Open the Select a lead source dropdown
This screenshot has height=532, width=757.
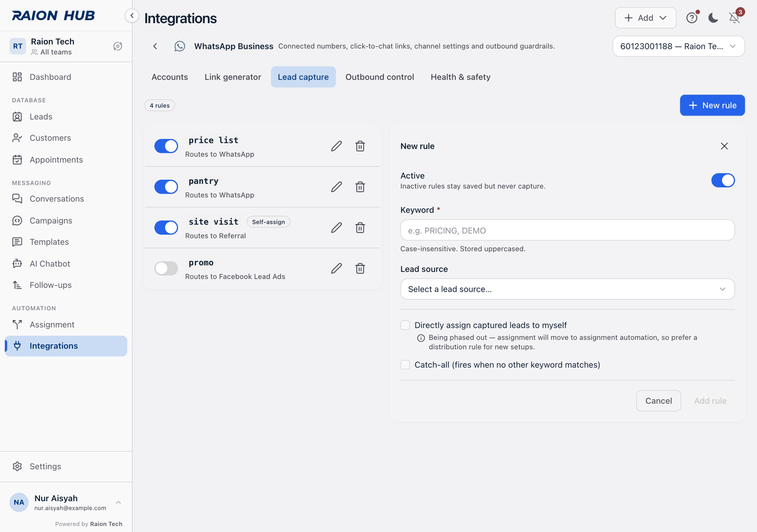[567, 289]
